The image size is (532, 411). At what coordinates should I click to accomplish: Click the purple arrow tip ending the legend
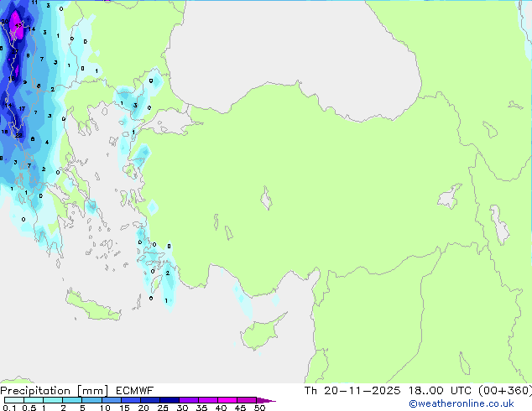coord(266,400)
